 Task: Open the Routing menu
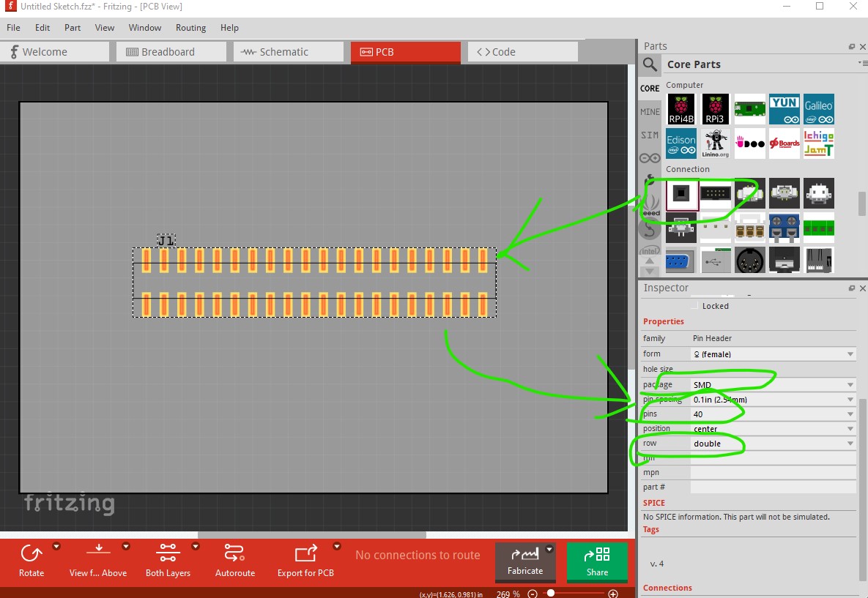(190, 28)
